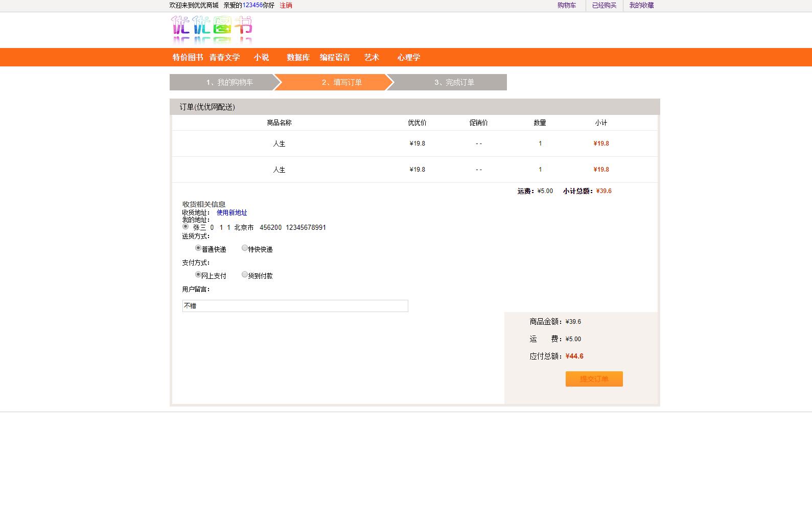Choose 普通快递 delivery option
The image size is (812, 524).
[198, 248]
